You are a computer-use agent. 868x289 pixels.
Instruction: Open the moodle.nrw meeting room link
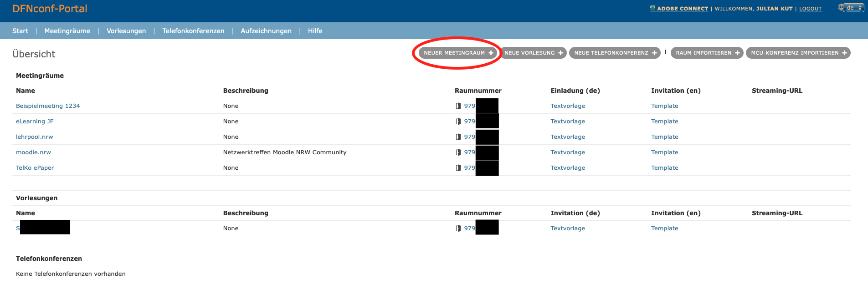tap(33, 152)
